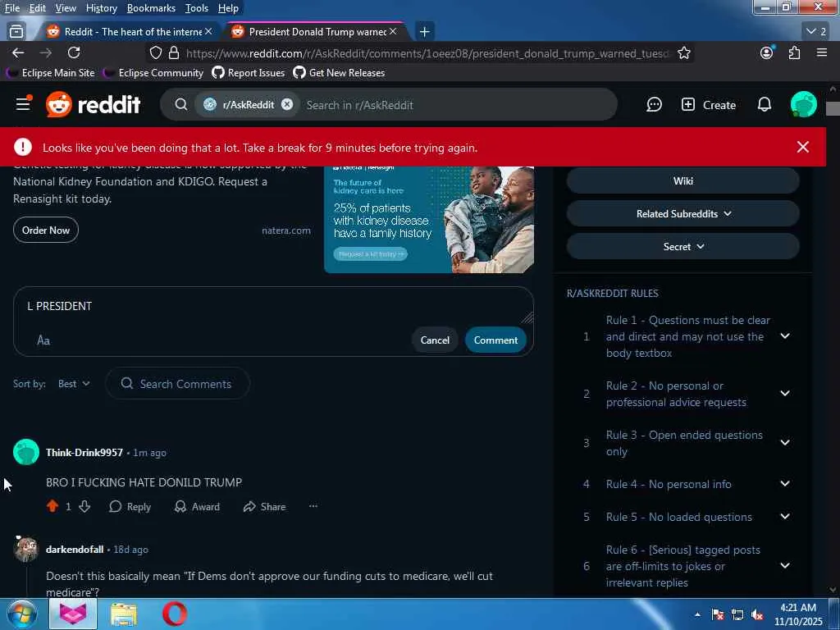Open the Reddit hamburger menu

[x=22, y=104]
